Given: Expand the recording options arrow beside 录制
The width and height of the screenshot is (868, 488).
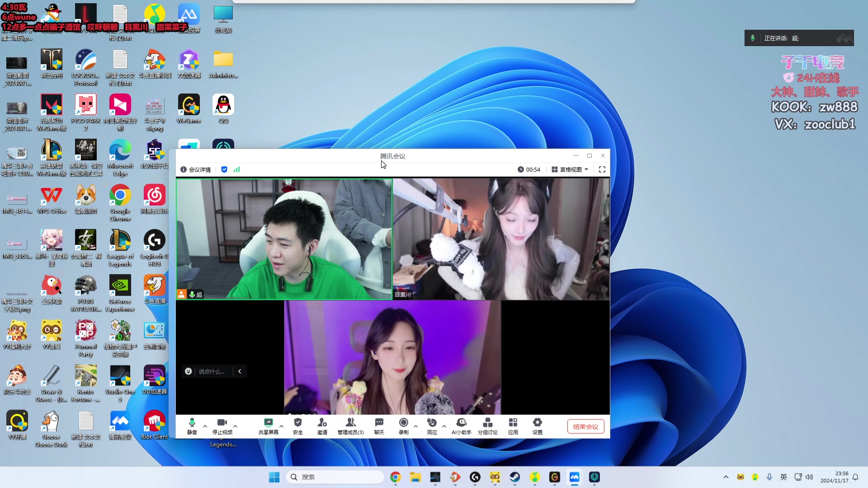Looking at the screenshot, I should tap(415, 426).
